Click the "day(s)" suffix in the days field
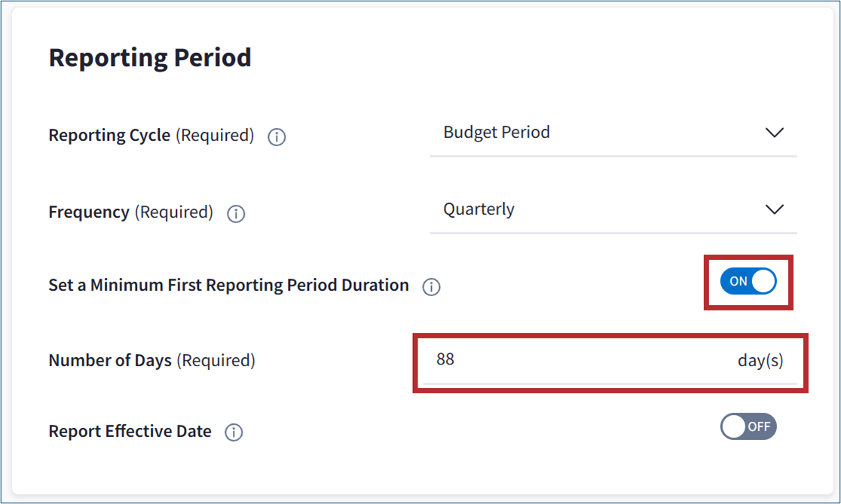This screenshot has height=504, width=841. coord(760,361)
